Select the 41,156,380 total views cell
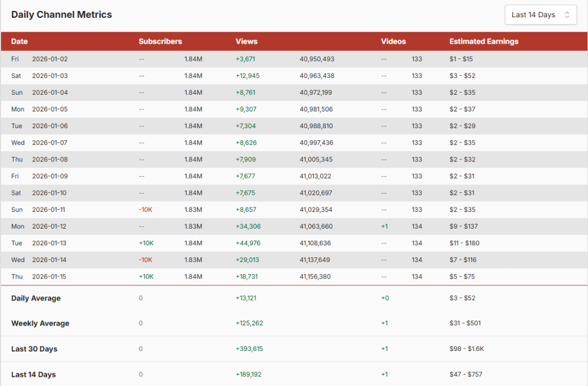 point(315,276)
